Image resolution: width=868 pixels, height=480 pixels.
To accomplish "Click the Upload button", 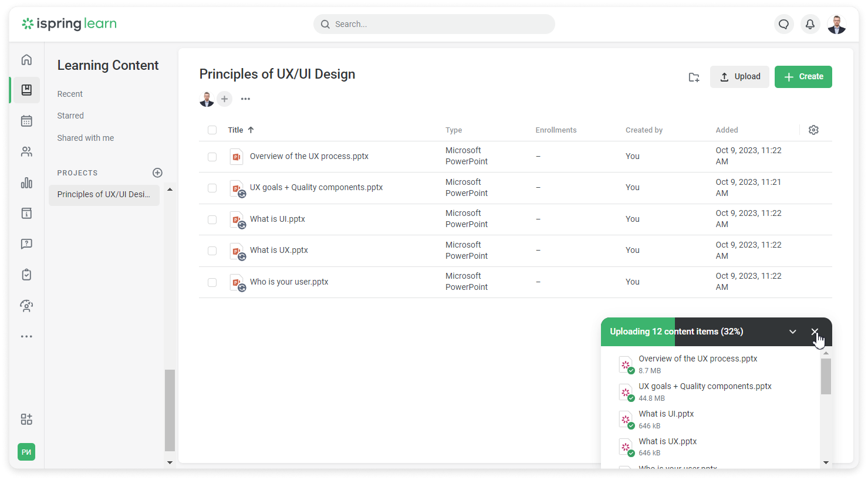I will coord(739,77).
